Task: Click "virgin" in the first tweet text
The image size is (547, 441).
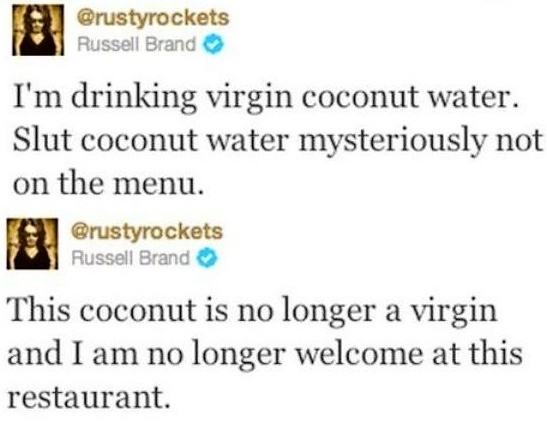Action: pos(249,99)
